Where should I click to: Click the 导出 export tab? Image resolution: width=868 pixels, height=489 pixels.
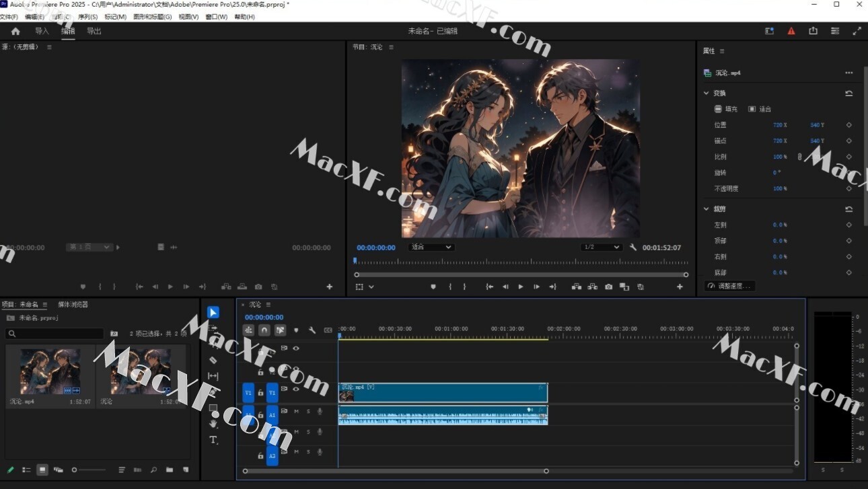pos(94,31)
